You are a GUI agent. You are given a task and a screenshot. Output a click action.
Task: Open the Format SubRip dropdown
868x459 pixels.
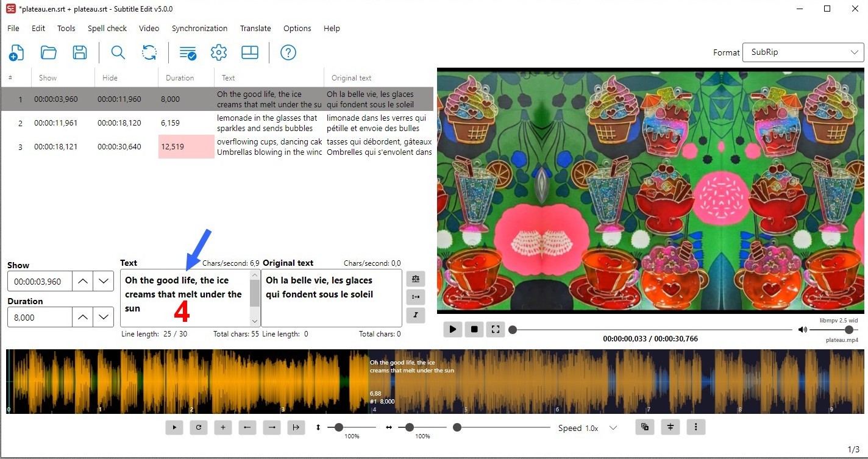(x=803, y=52)
